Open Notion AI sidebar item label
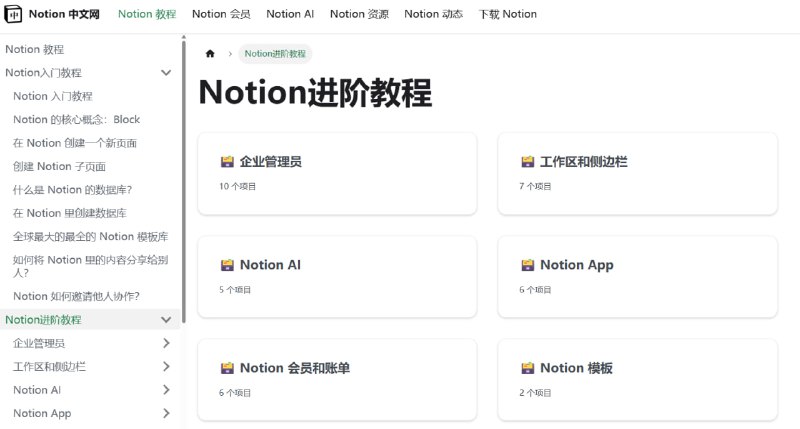This screenshot has height=429, width=800. 37,390
